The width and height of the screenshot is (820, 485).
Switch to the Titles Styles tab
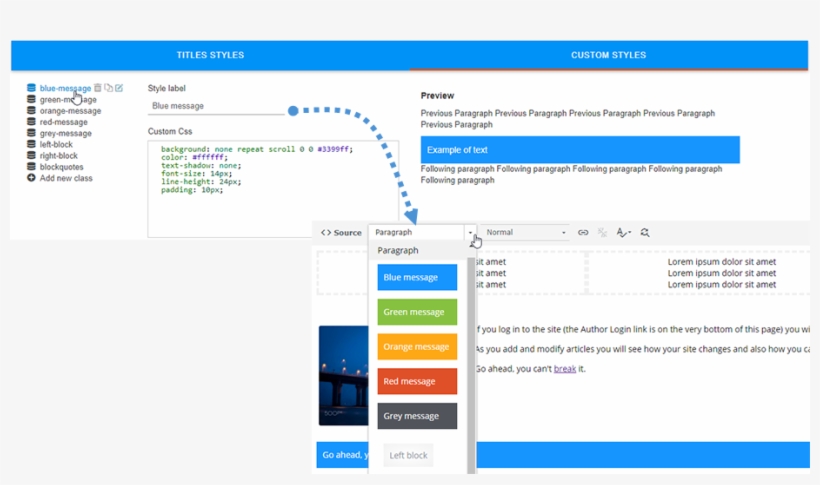(x=210, y=55)
